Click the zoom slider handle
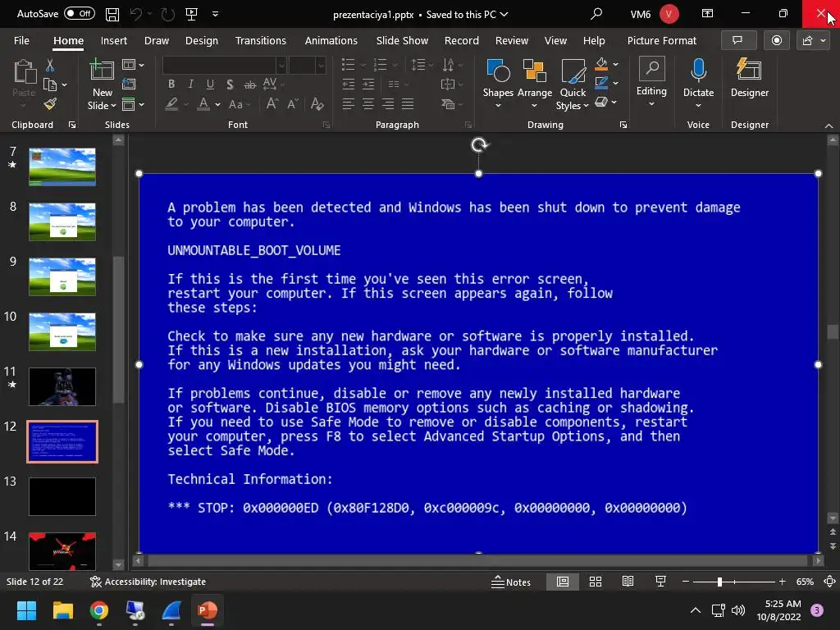 pyautogui.click(x=719, y=582)
